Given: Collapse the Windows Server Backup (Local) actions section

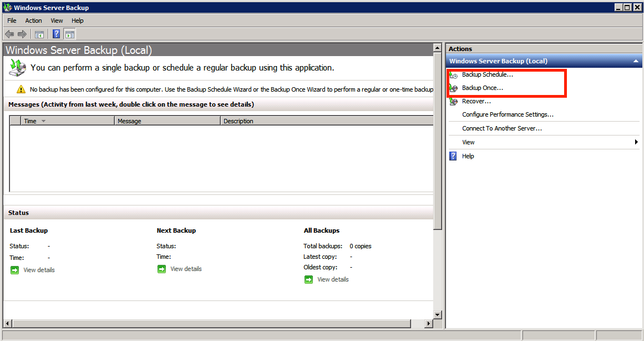Looking at the screenshot, I should [x=636, y=61].
